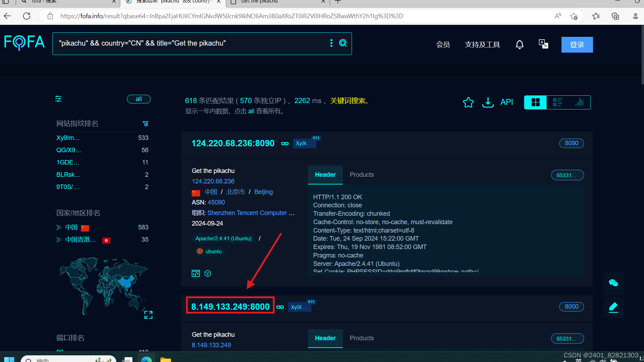Click the cube package icon in first result
This screenshot has width=644, height=362.
pos(208,274)
